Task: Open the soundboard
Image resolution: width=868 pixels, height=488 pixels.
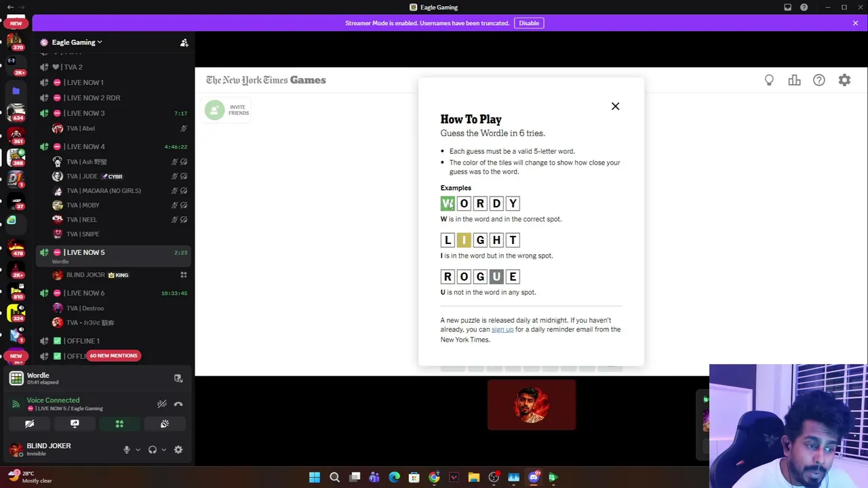Action: [165, 424]
